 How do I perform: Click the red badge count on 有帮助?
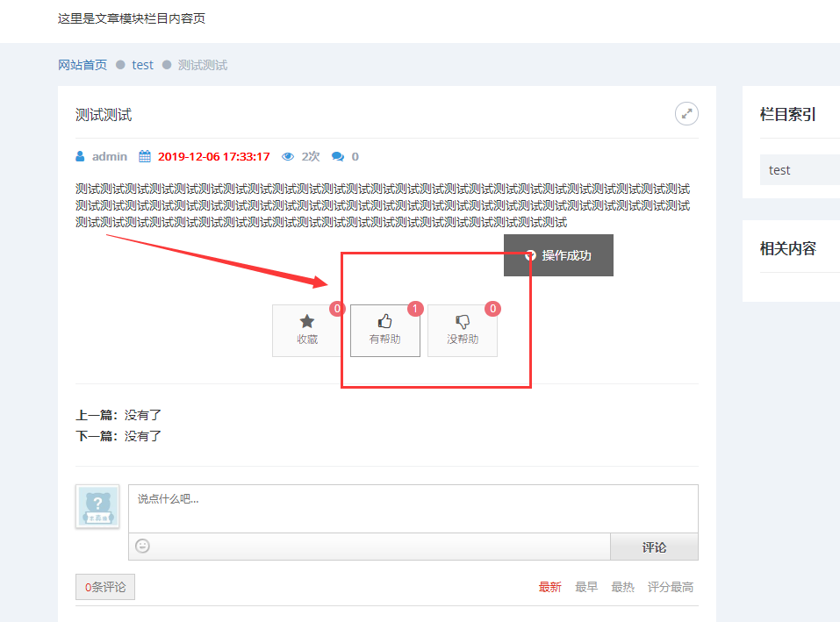(415, 309)
